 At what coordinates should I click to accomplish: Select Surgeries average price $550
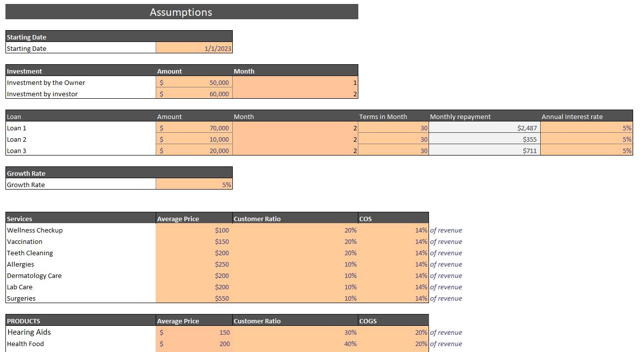194,298
